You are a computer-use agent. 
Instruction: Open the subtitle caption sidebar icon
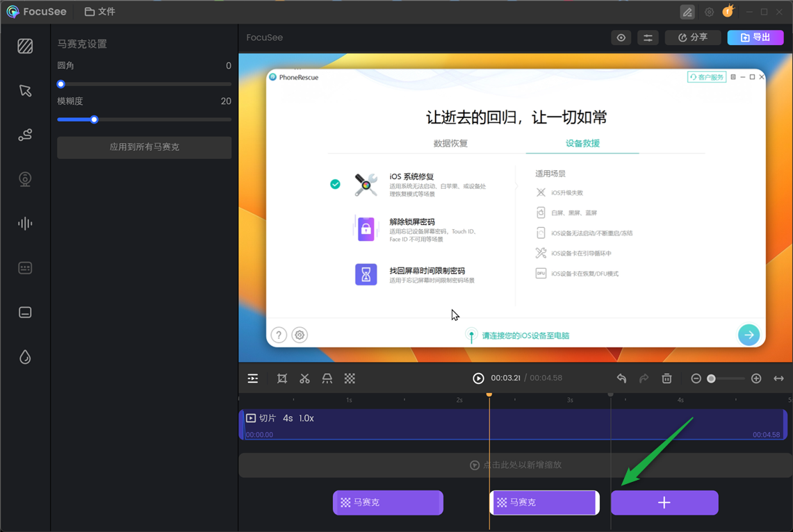[x=25, y=313]
